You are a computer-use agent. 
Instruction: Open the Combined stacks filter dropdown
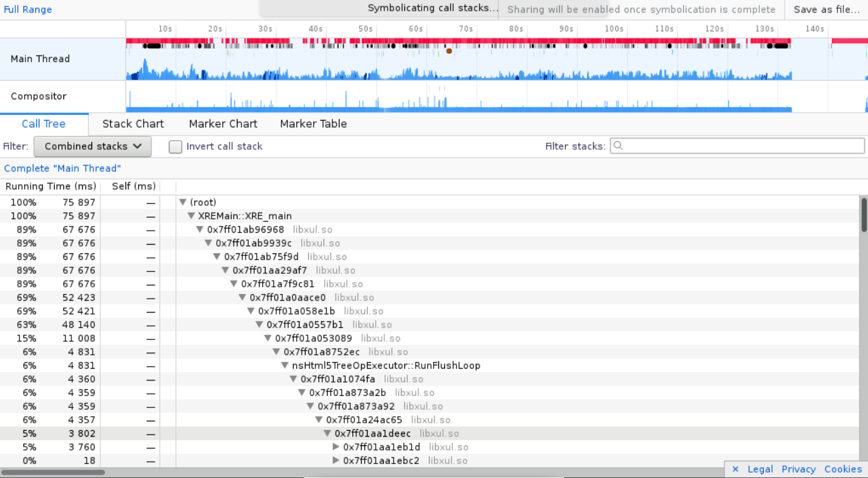tap(93, 147)
